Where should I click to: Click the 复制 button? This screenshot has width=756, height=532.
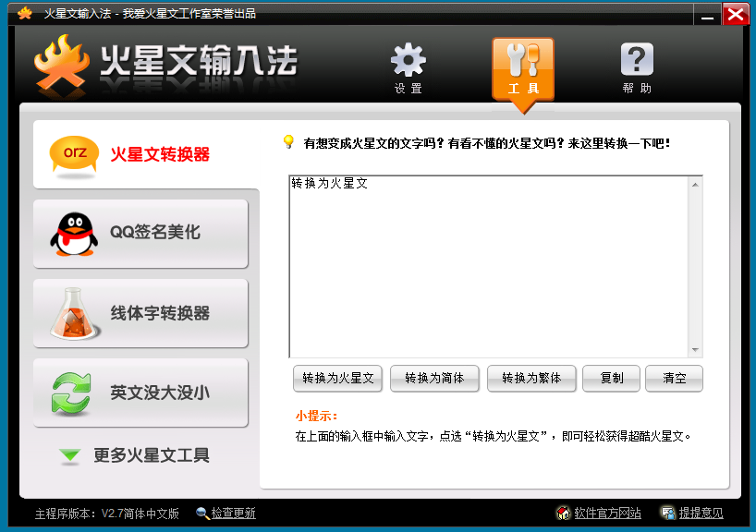click(x=611, y=379)
